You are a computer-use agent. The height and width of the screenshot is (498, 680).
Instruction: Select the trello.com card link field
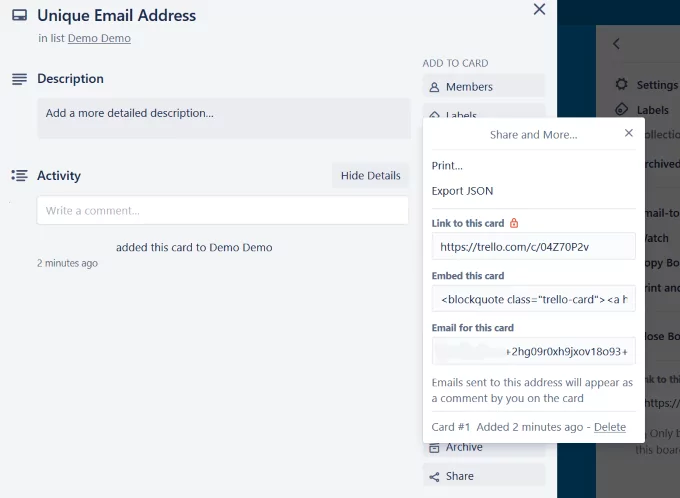(533, 247)
